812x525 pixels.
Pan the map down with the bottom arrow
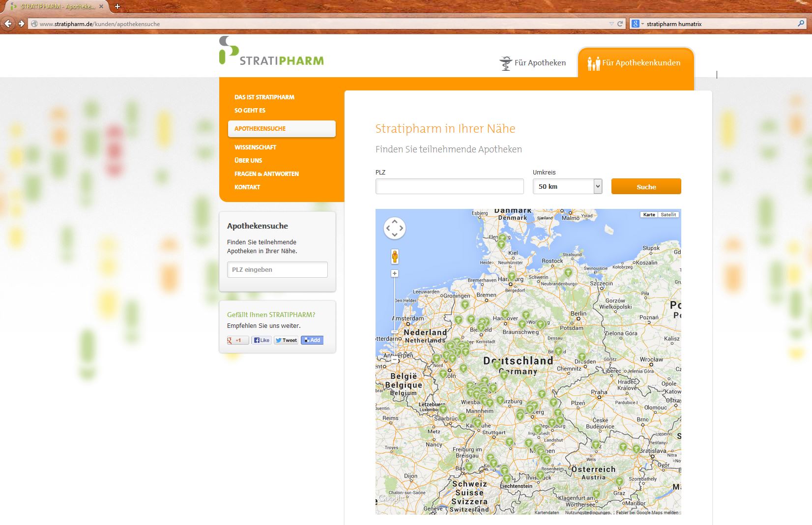click(x=395, y=234)
